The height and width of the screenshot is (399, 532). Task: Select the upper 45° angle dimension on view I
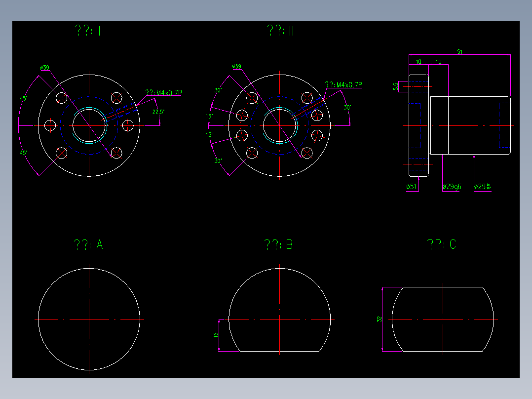click(23, 99)
